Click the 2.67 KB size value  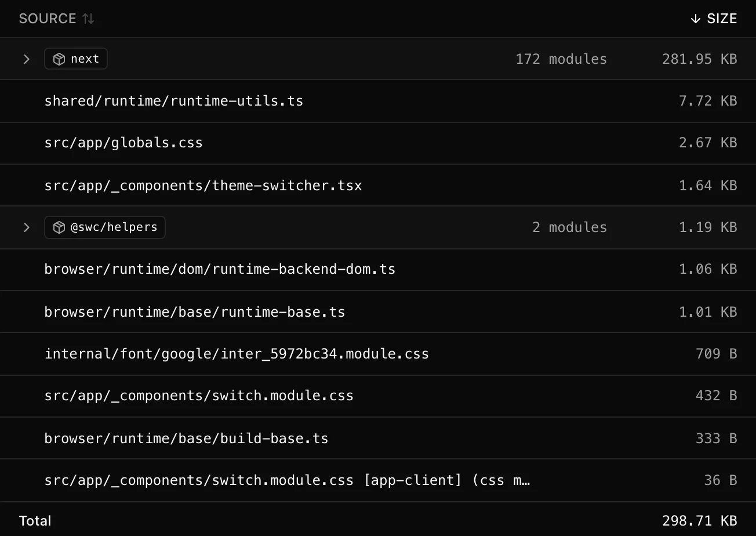(x=708, y=143)
